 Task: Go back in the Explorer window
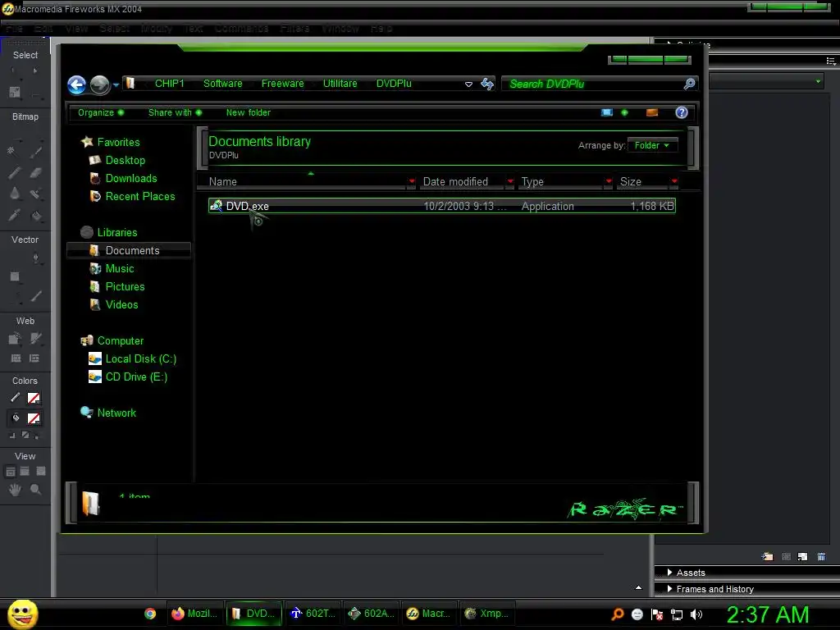pyautogui.click(x=76, y=84)
